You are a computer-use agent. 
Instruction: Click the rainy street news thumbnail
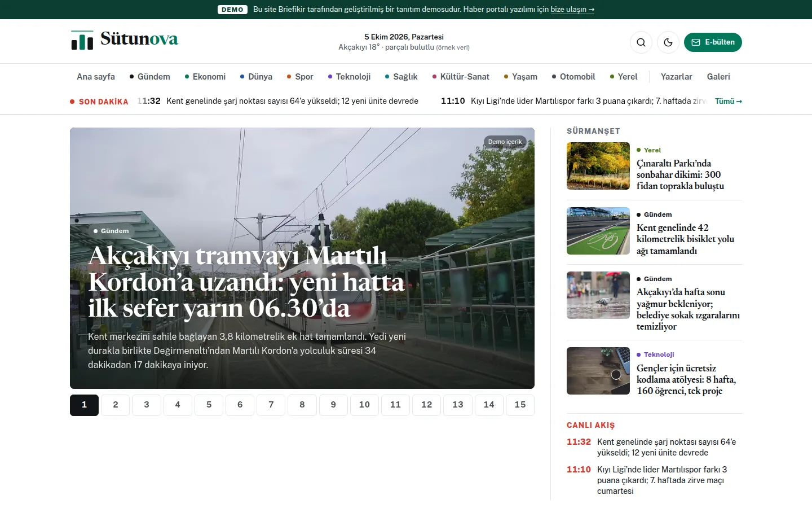598,295
